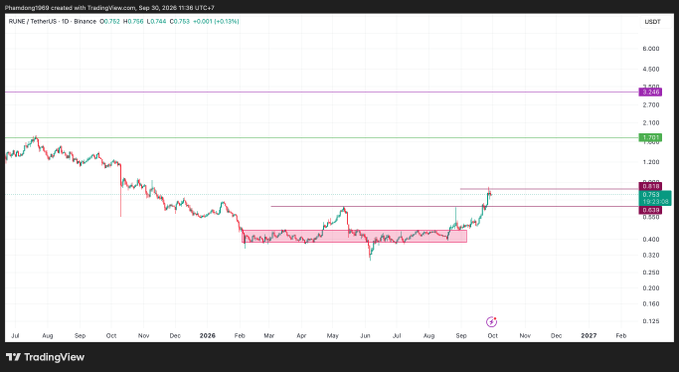679x372 pixels.
Task: Select the purple horizontal line at 3.246
Action: click(x=321, y=92)
